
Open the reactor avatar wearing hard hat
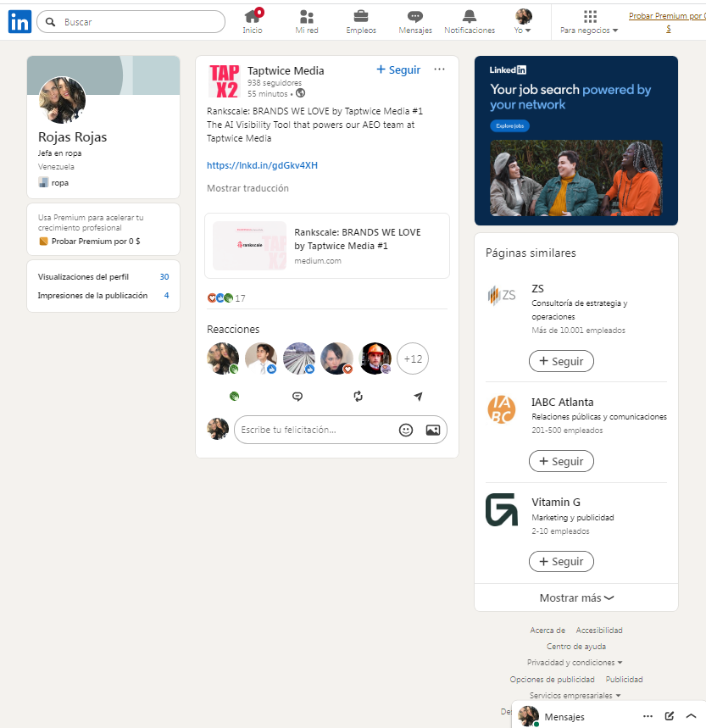(375, 358)
